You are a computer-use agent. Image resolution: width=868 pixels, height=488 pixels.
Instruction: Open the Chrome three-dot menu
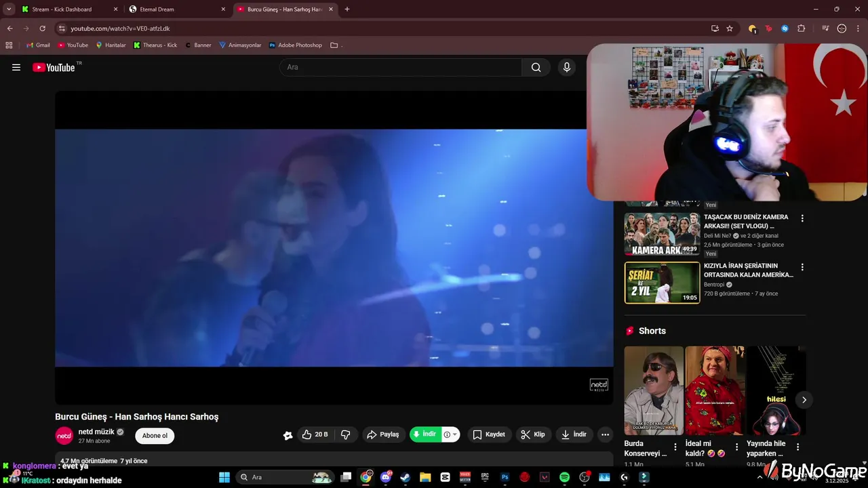tap(858, 28)
